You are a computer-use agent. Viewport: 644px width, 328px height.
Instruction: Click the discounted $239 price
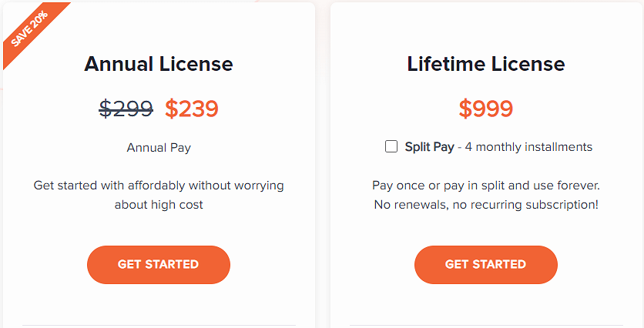tap(192, 109)
